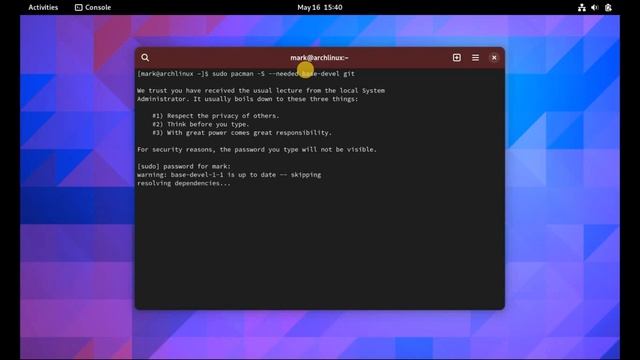
Task: Click the line '#1) Respect the privacy of others.'
Action: (x=216, y=116)
